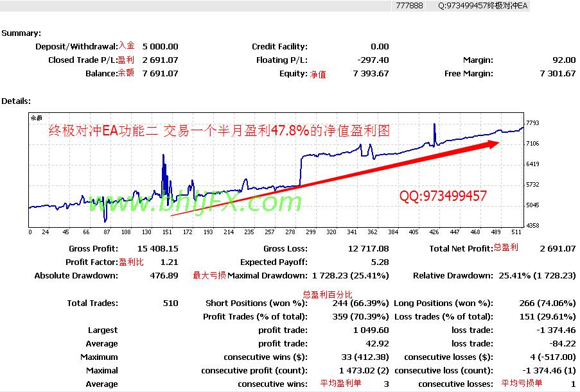Select Maximal Drawdown value 1 728.23 (25.41%)
The height and width of the screenshot is (392, 580).
pos(350,276)
